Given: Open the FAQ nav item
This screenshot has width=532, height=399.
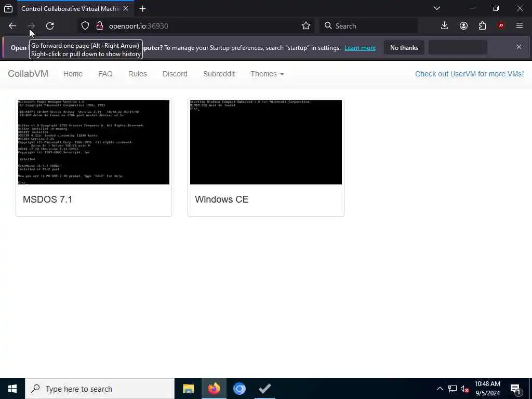Looking at the screenshot, I should 105,74.
